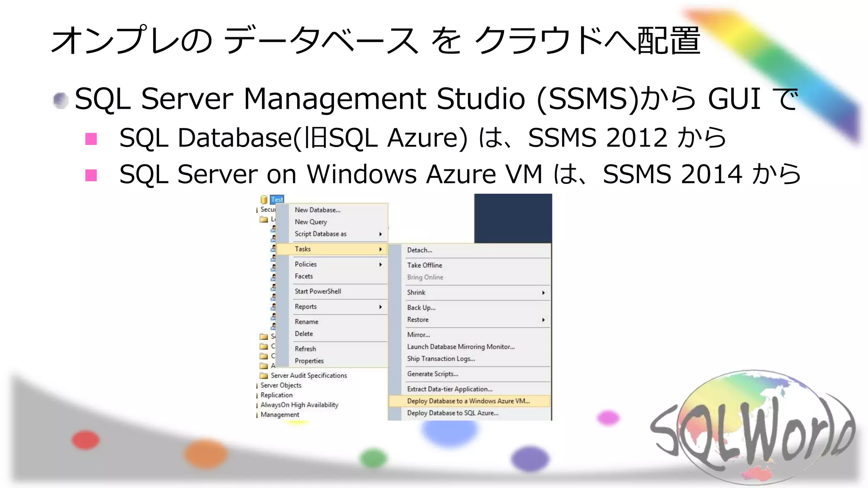This screenshot has height=488, width=868.
Task: Click the Shrink submenu arrow
Action: [x=543, y=293]
